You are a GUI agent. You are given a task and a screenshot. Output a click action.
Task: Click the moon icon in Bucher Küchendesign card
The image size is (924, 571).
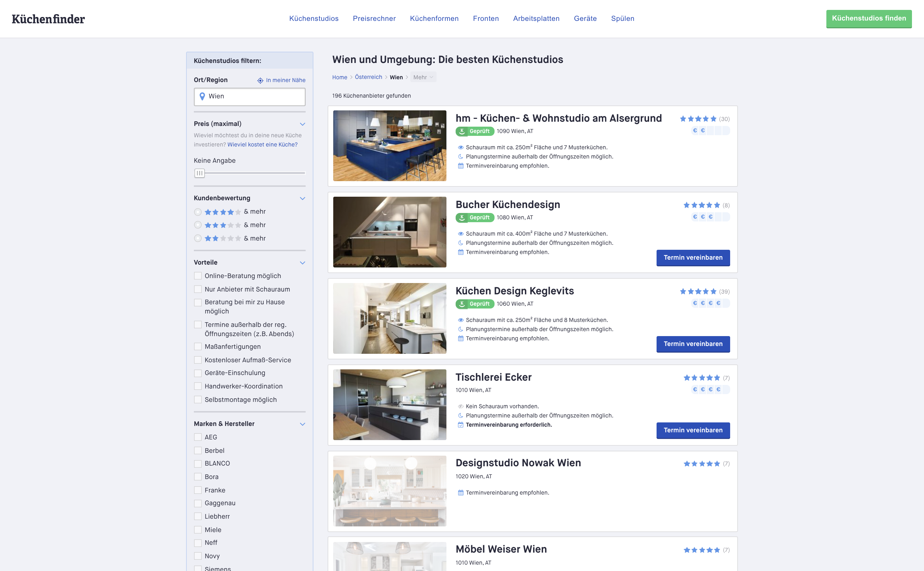tap(460, 243)
